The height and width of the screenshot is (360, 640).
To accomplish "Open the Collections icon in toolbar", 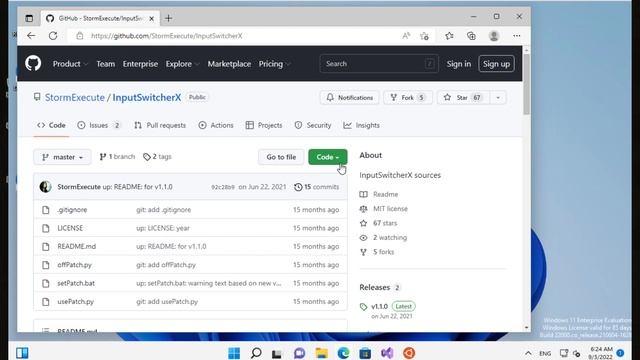I will point(471,36).
